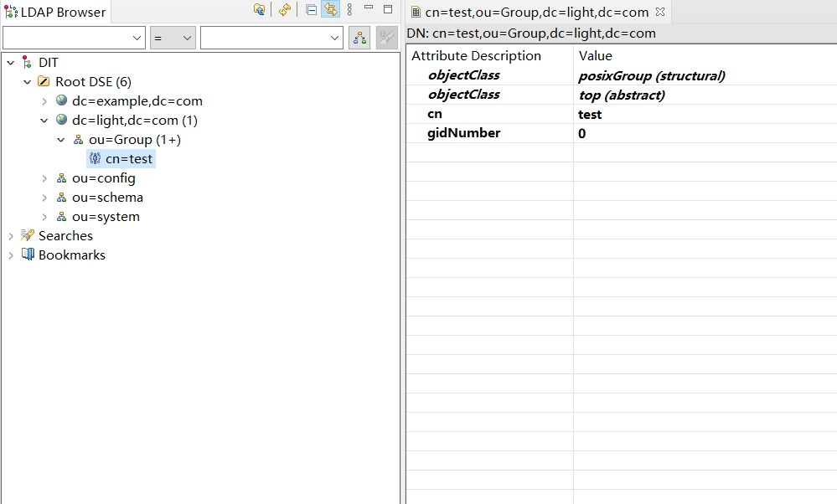Click the Collapse All icon
The height and width of the screenshot is (504, 837).
[x=311, y=10]
